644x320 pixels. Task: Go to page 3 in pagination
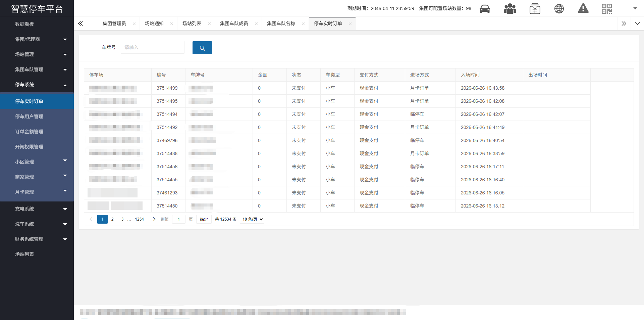(122, 219)
